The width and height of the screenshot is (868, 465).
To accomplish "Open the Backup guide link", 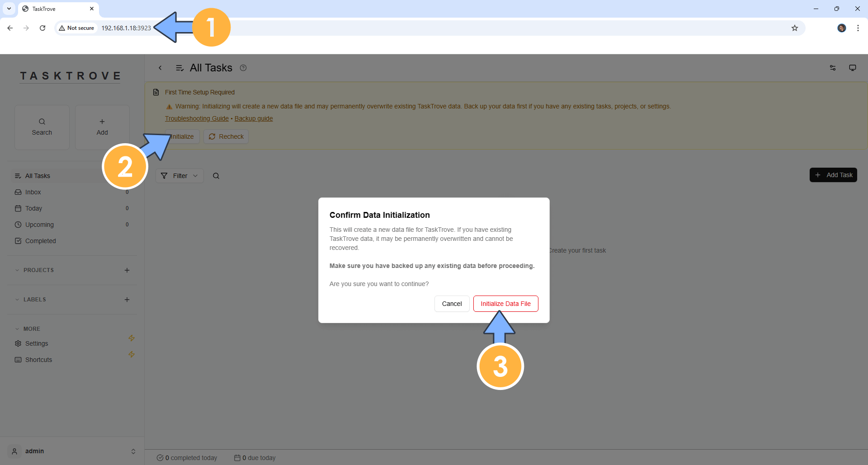I will click(254, 118).
